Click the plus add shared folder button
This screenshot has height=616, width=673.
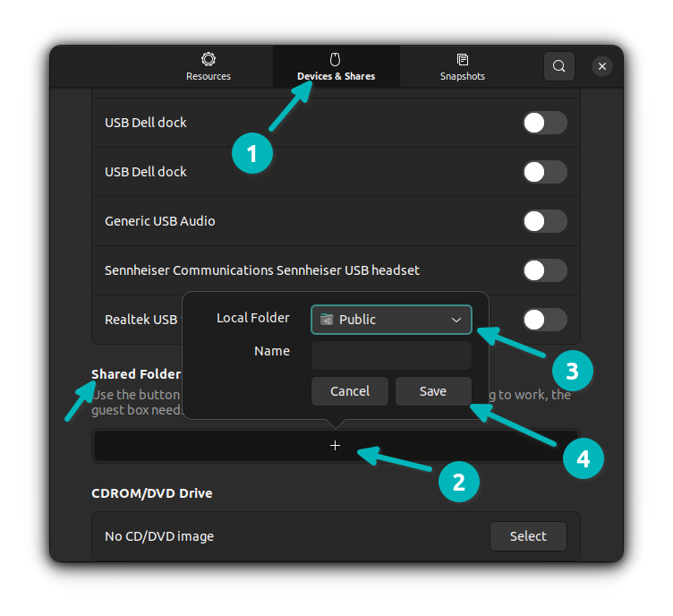pos(336,446)
